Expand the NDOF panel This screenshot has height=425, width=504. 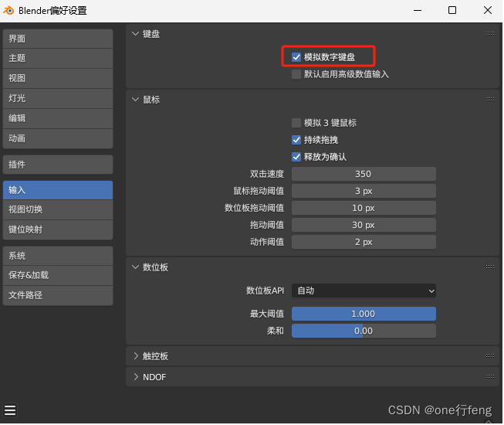point(136,377)
